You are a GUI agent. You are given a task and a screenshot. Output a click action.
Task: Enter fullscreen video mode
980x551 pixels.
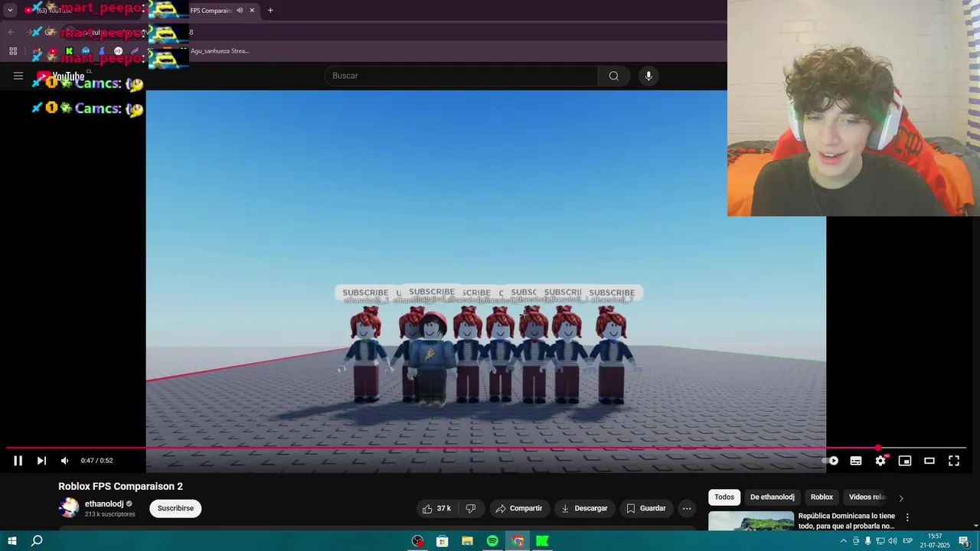(x=954, y=461)
